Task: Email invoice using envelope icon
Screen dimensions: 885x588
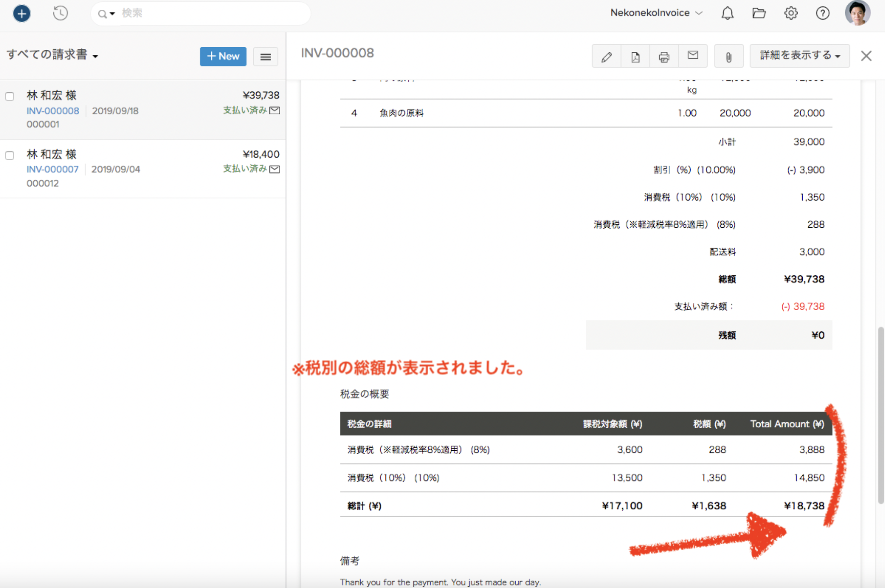Action: pos(693,55)
